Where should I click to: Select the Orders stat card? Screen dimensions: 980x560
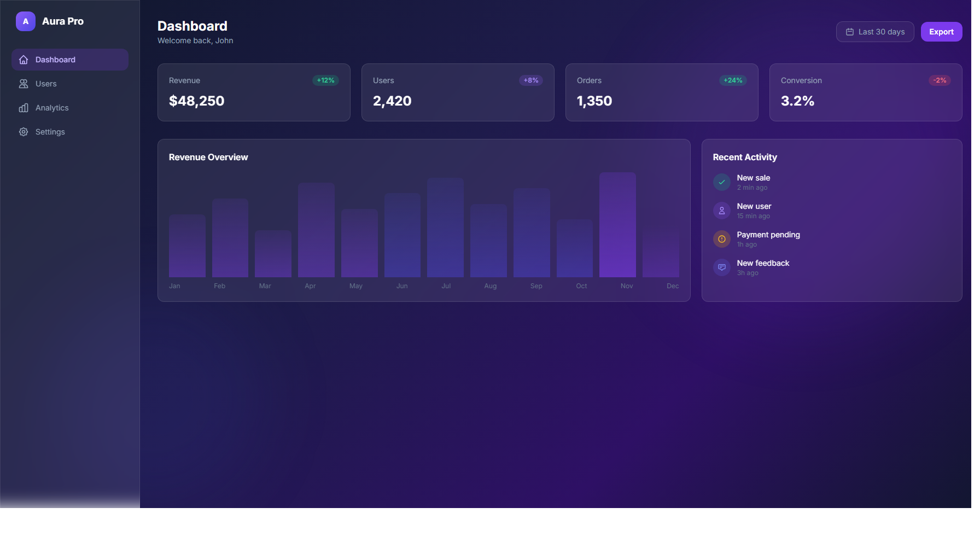tap(662, 92)
